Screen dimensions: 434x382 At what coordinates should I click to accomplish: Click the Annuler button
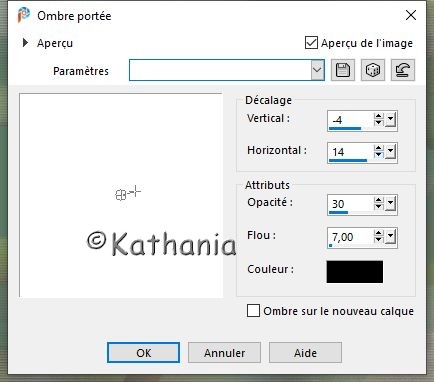[x=224, y=352]
